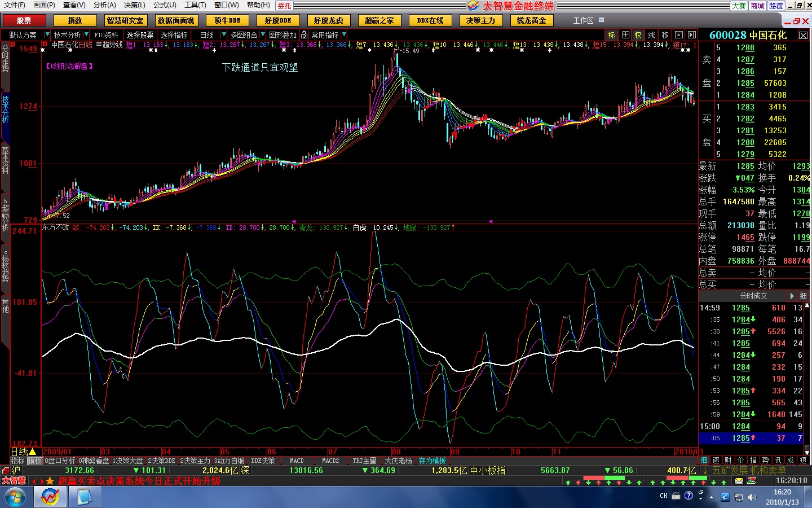Viewport: 812px width, 508px height.
Task: Click the grid window layout icon
Action: 625,35
